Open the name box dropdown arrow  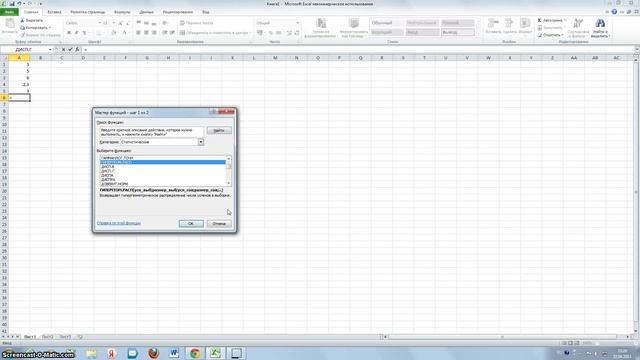tap(50, 49)
